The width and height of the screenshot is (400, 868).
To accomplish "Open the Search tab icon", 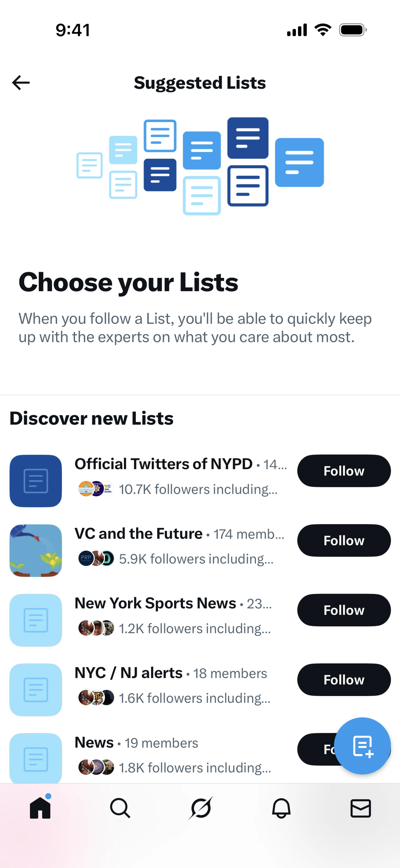I will coord(120,808).
